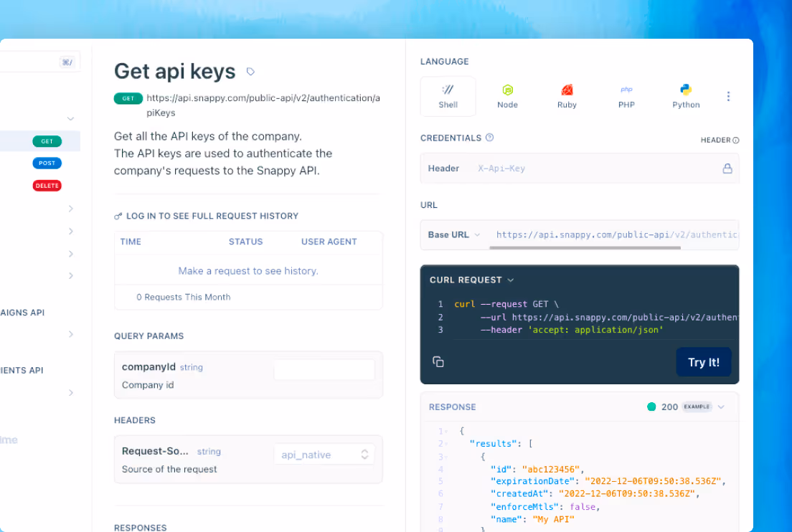792x532 pixels.
Task: Open the DELETE endpoint in the sidebar
Action: 47,185
